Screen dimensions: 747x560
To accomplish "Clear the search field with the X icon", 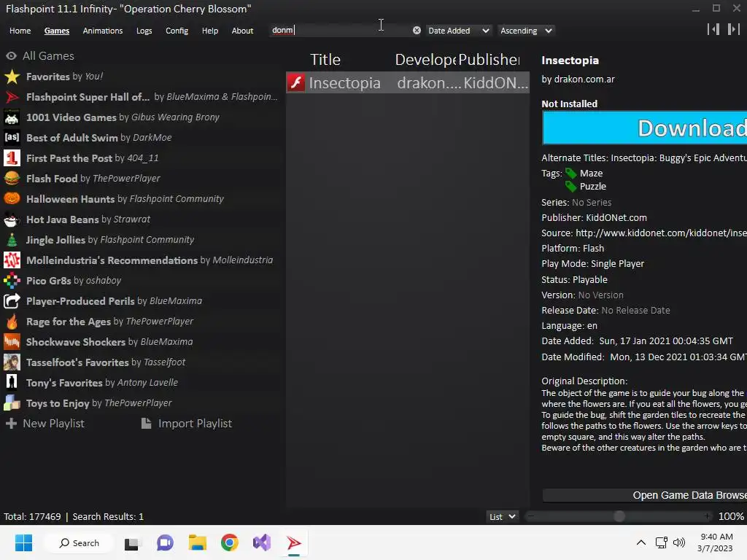I will click(417, 31).
